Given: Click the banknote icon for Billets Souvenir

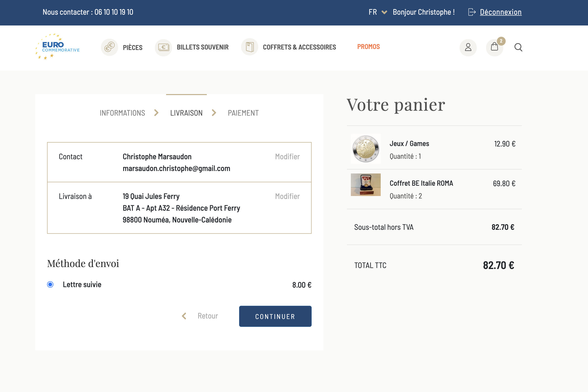Looking at the screenshot, I should click(x=163, y=47).
